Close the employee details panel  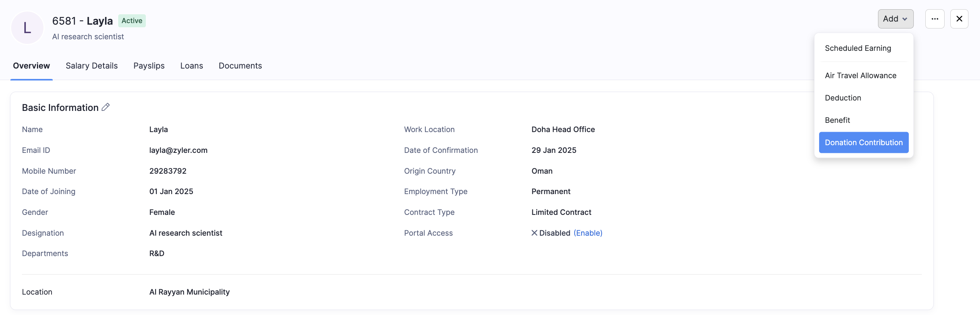959,19
